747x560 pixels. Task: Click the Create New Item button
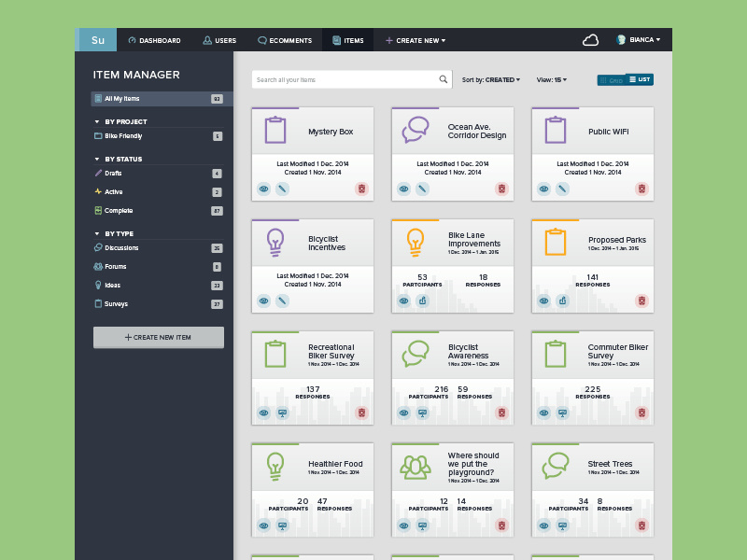pyautogui.click(x=158, y=337)
